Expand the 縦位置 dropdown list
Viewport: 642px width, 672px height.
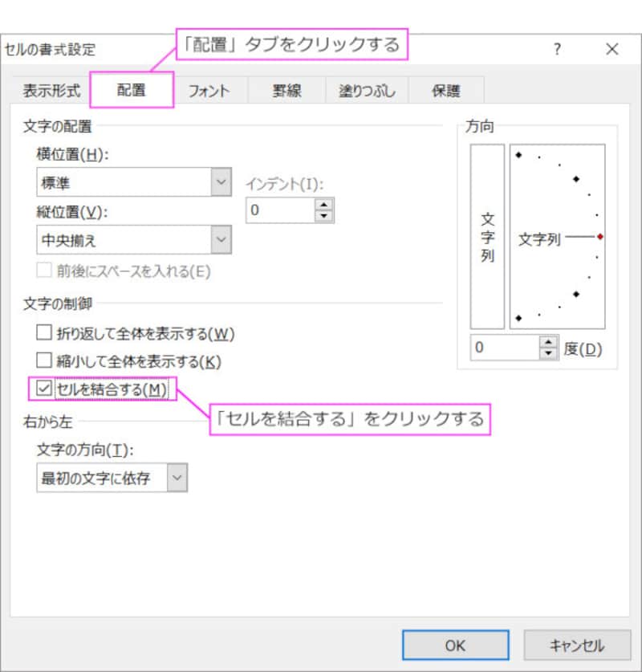tap(220, 240)
